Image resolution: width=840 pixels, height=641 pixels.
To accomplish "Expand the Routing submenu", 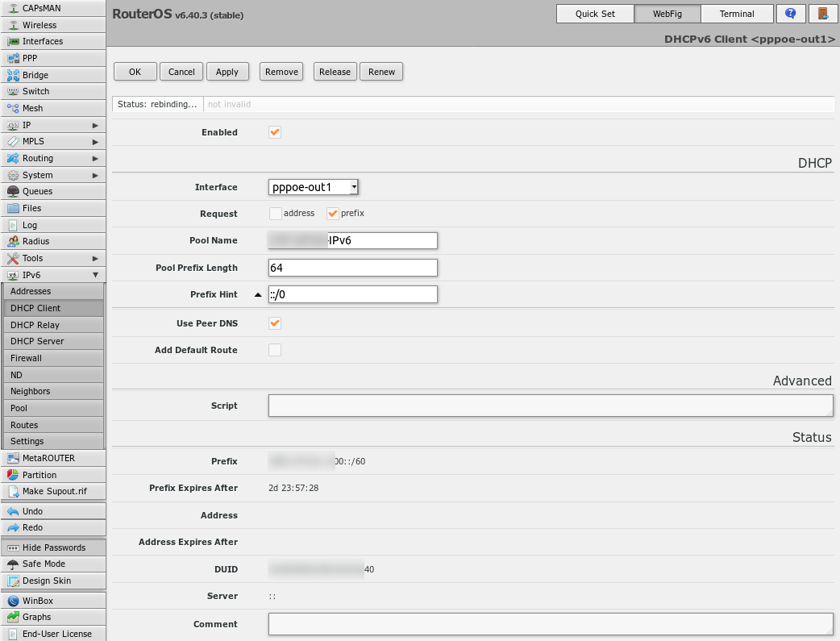I will point(95,159).
